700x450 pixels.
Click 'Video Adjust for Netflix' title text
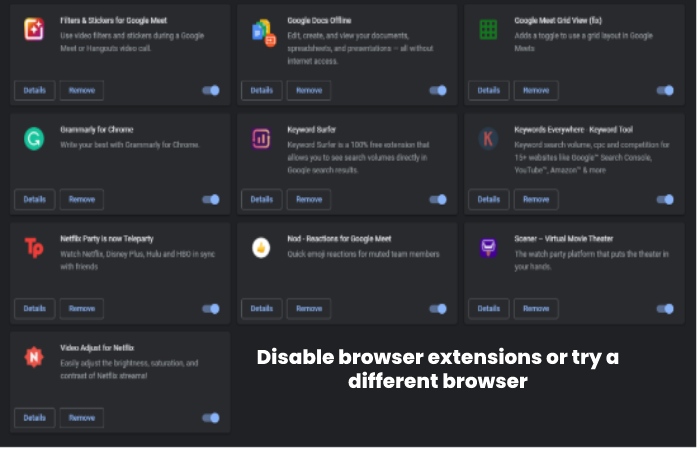click(97, 348)
